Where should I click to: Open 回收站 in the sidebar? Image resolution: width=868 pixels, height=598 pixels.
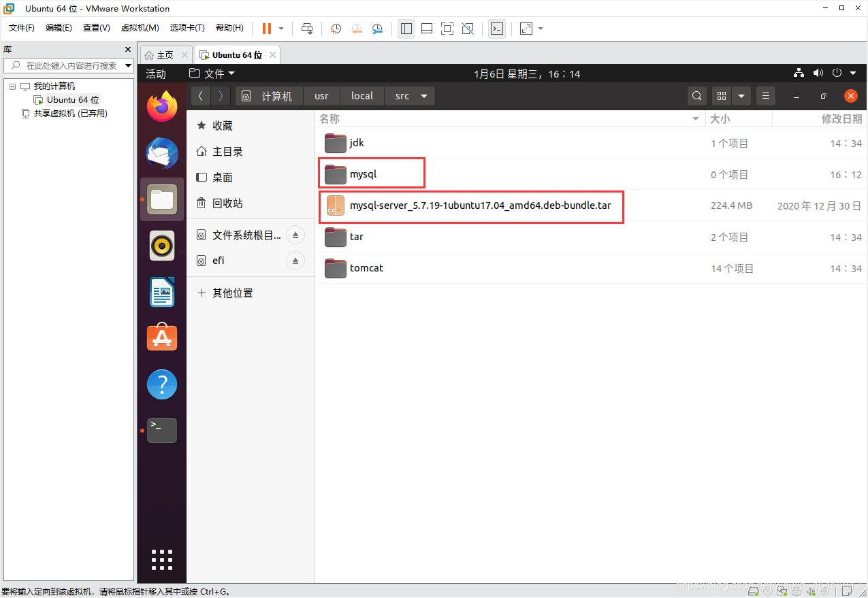coord(251,203)
